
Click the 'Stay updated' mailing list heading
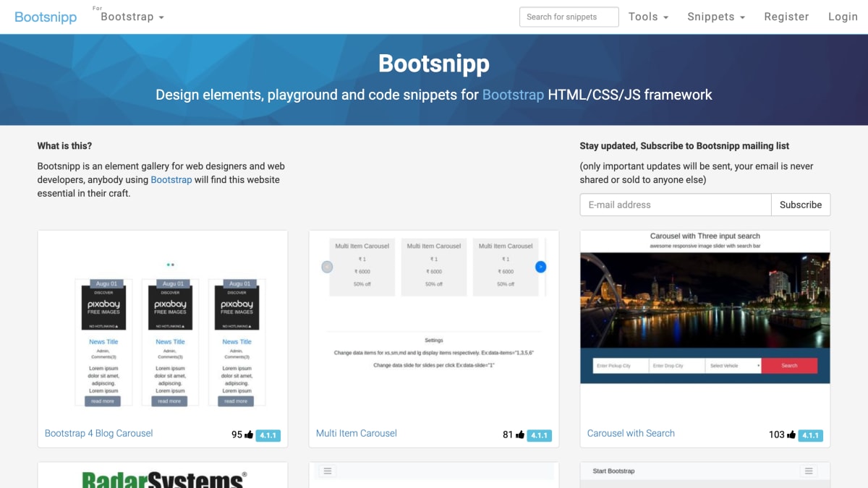684,146
